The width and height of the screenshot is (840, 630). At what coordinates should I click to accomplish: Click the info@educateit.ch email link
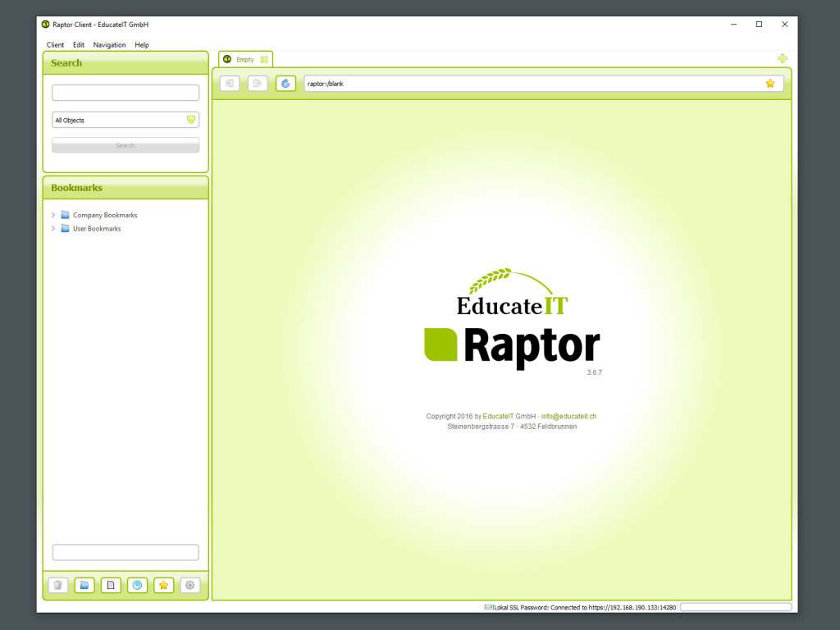568,417
